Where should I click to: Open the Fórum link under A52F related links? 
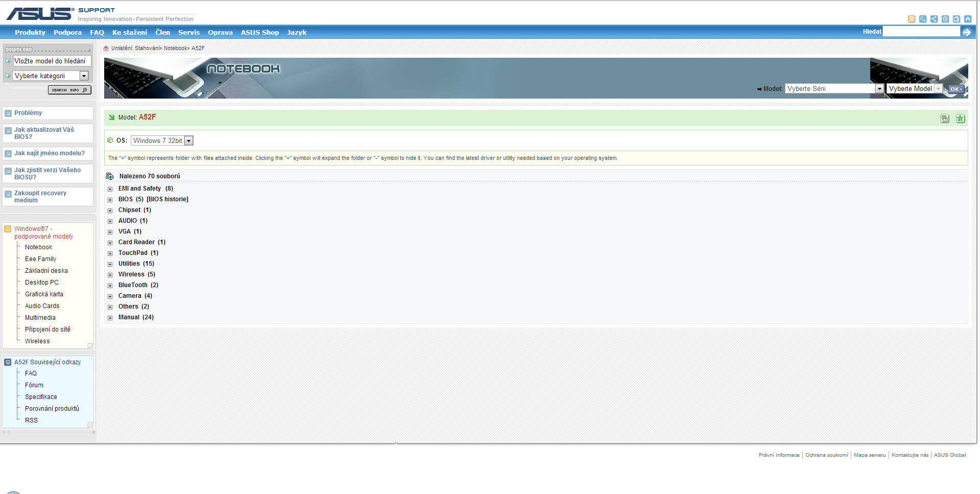pos(34,385)
